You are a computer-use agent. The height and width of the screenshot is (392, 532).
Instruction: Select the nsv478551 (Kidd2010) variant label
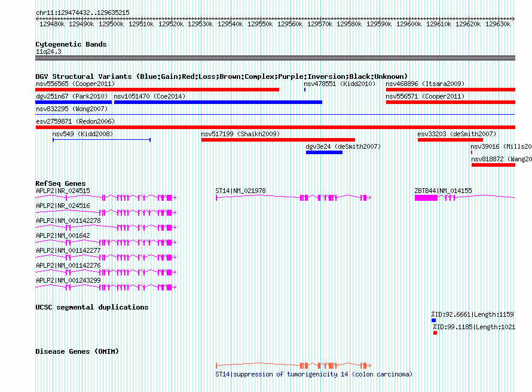click(340, 84)
